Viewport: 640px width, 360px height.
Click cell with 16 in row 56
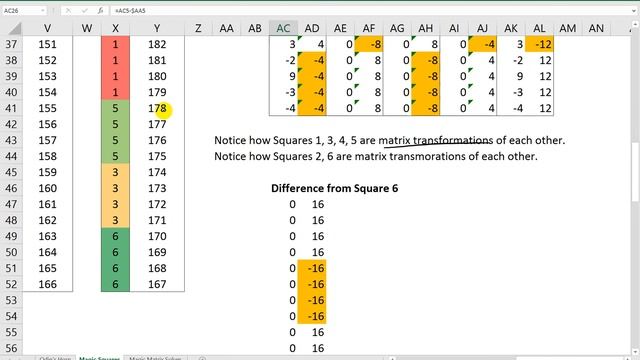(x=312, y=348)
